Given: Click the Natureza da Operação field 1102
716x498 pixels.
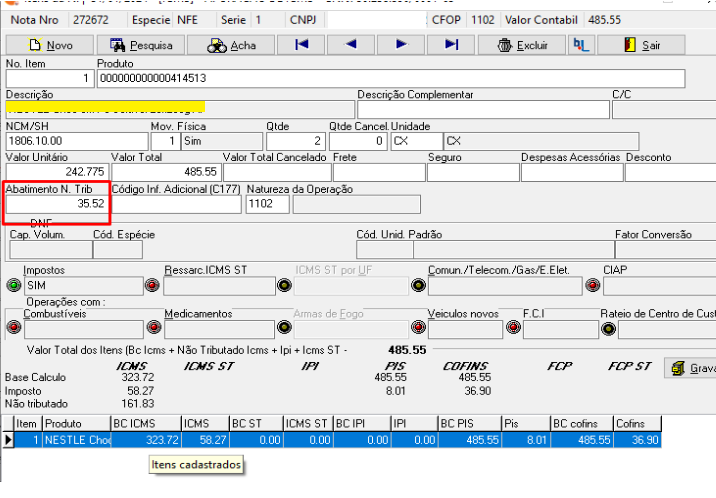Looking at the screenshot, I should pos(268,204).
